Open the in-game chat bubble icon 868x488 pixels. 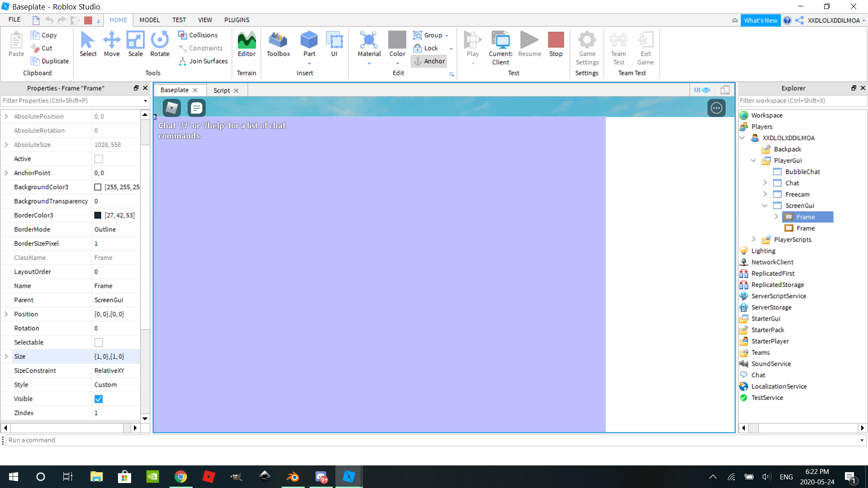(197, 108)
